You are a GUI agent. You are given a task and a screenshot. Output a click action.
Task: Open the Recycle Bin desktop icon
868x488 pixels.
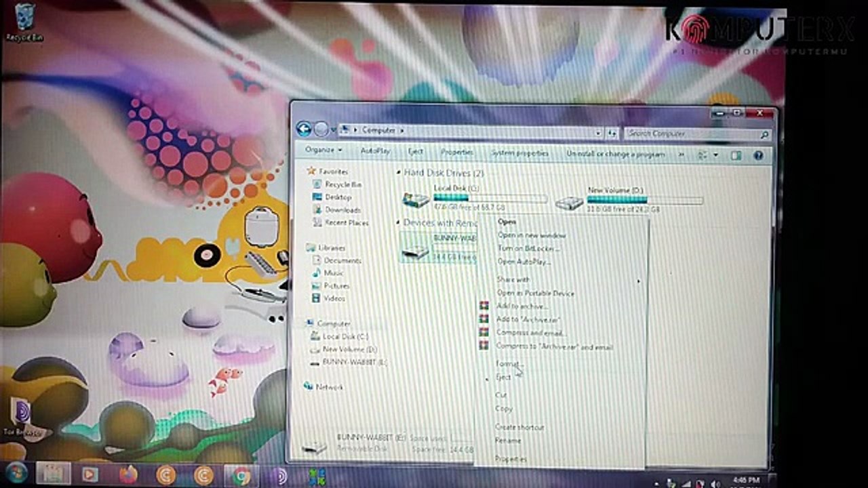tap(24, 22)
